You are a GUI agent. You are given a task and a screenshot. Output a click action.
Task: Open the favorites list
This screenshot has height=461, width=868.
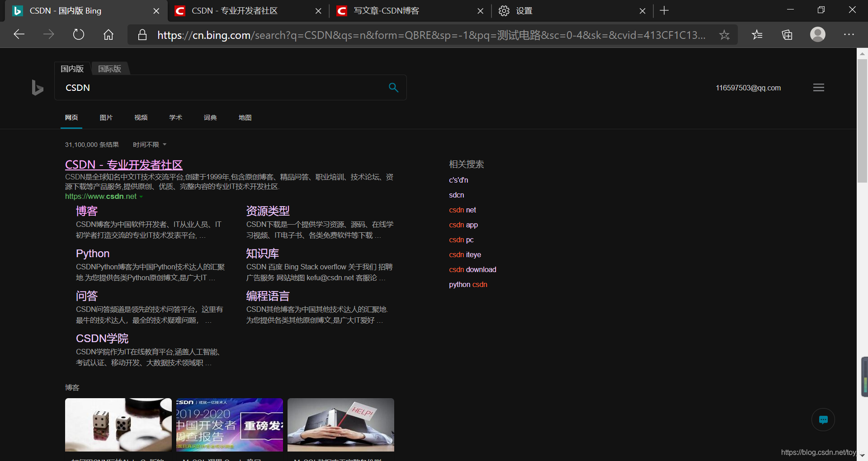point(757,34)
